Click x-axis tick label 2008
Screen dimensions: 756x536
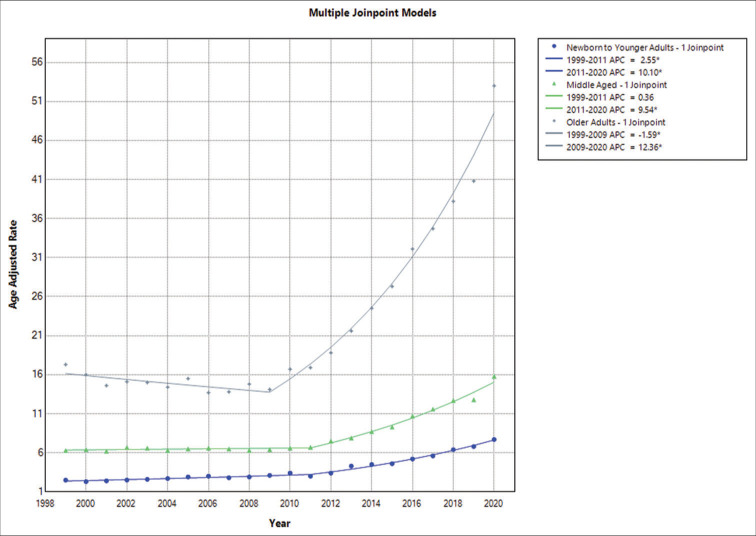click(249, 504)
